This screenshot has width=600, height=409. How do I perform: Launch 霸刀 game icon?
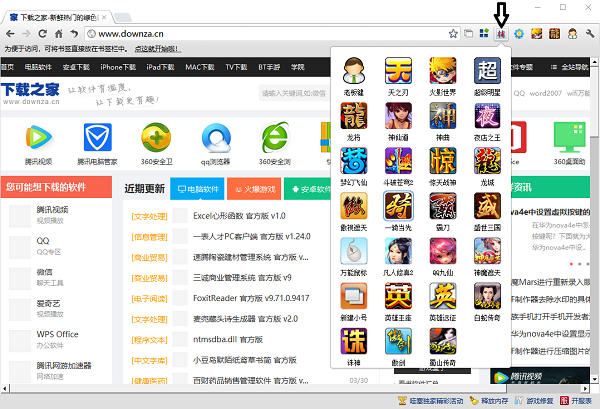coord(443,206)
